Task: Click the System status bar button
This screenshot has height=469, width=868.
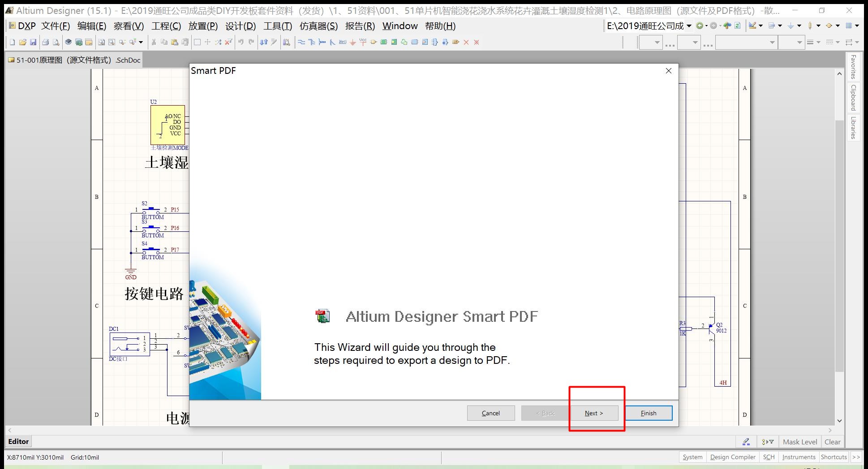Action: point(692,457)
